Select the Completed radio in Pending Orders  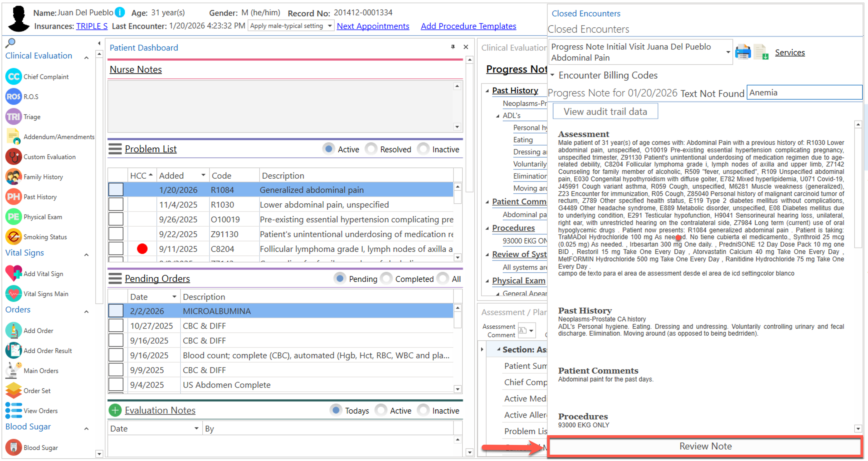tap(386, 279)
